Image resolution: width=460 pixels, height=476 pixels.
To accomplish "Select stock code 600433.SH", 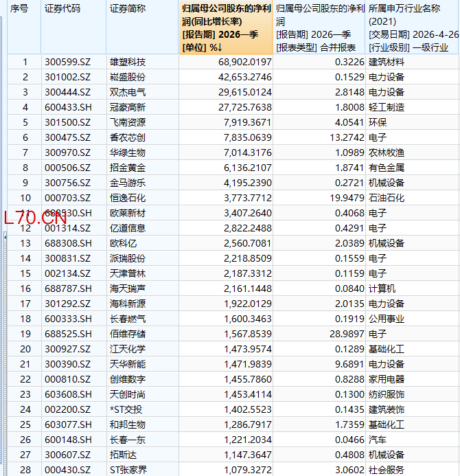I will pos(68,107).
